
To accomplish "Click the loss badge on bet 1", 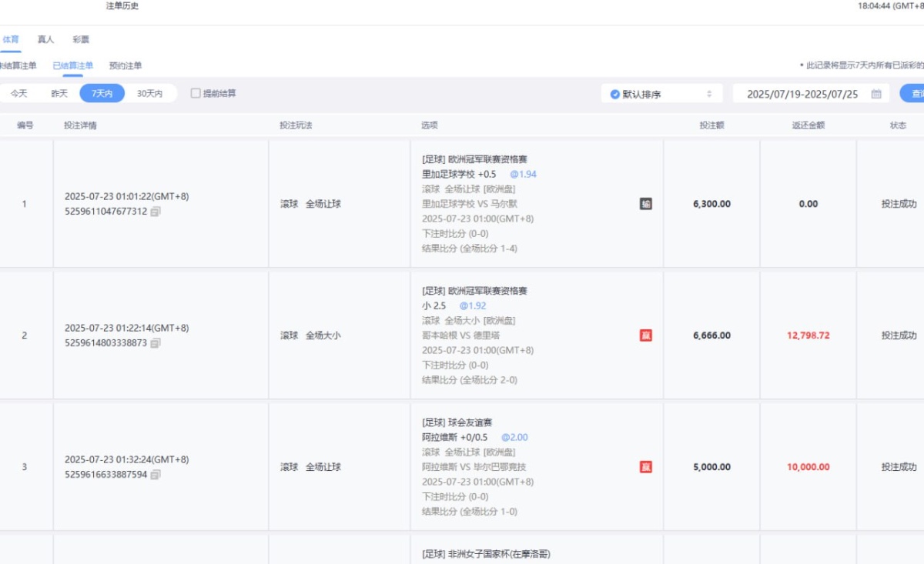I will click(645, 204).
